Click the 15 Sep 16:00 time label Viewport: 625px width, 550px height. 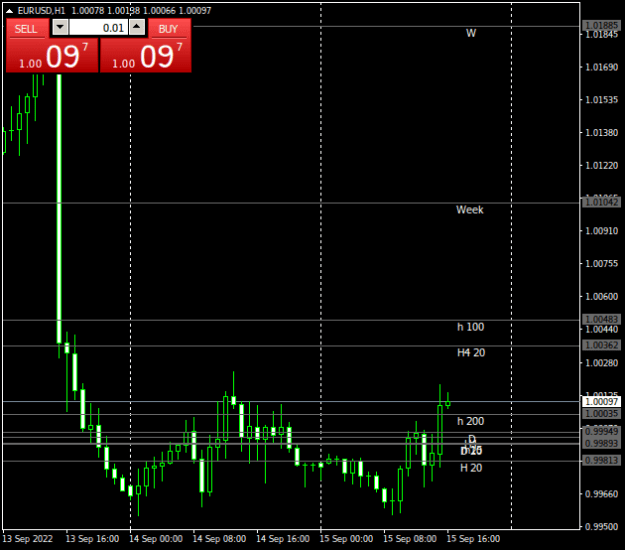coord(473,539)
